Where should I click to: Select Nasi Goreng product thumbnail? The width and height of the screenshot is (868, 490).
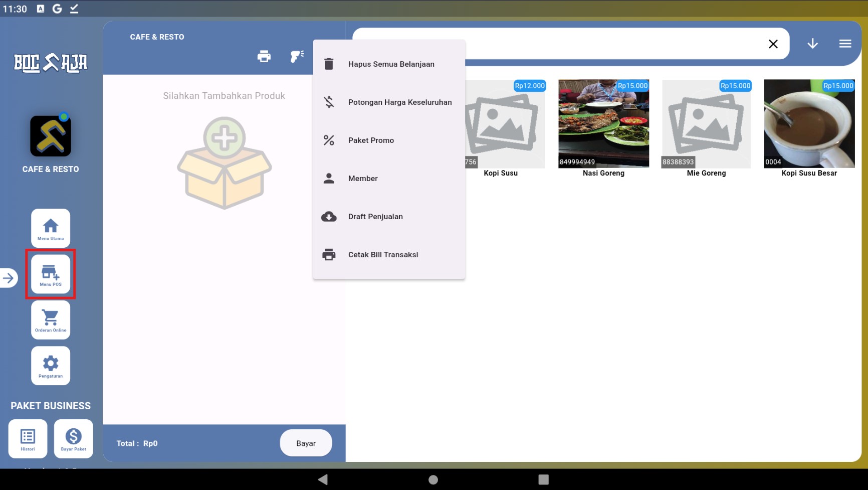pyautogui.click(x=603, y=123)
